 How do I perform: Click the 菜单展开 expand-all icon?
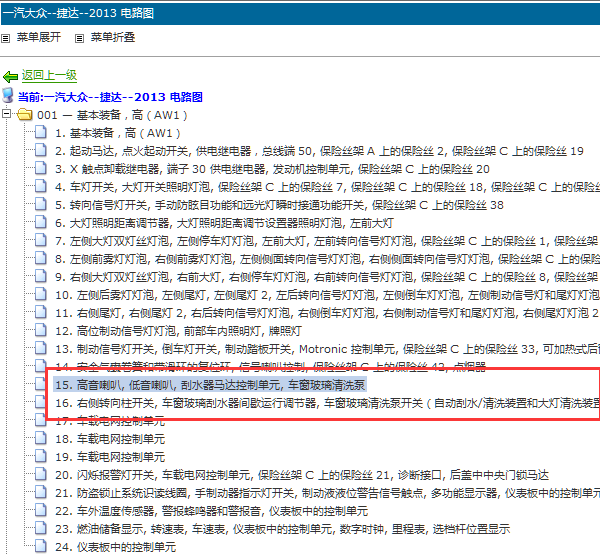(6, 38)
